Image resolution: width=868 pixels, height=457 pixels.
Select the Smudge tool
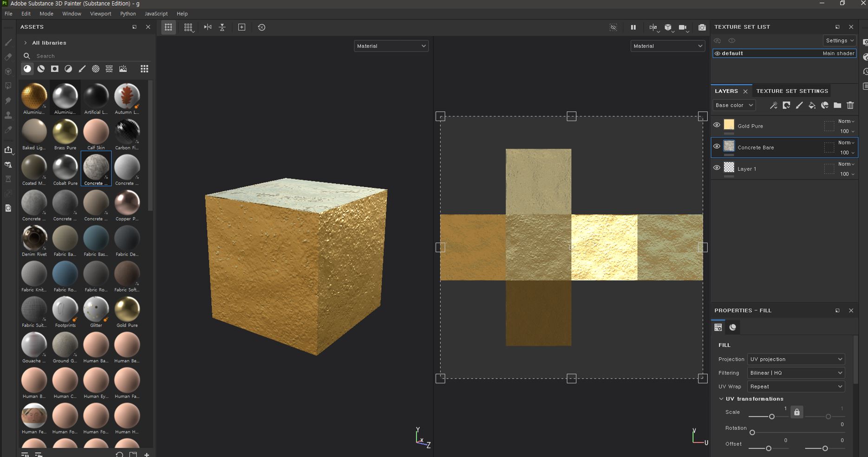tap(8, 100)
